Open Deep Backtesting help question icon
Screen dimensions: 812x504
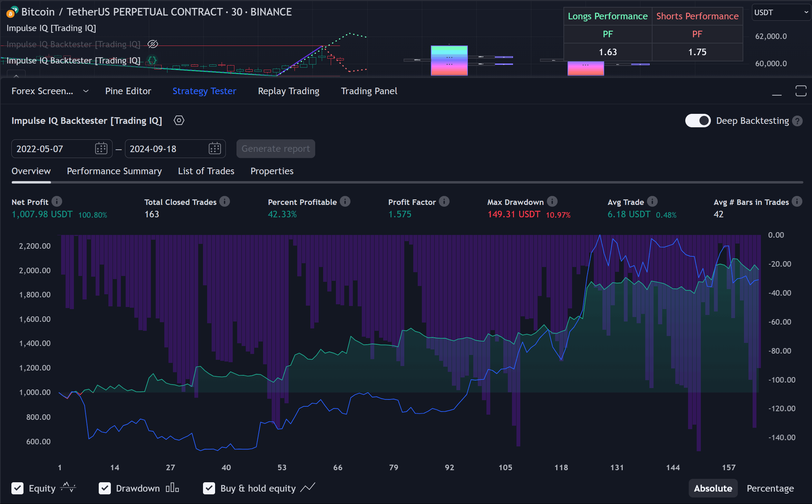pos(797,121)
